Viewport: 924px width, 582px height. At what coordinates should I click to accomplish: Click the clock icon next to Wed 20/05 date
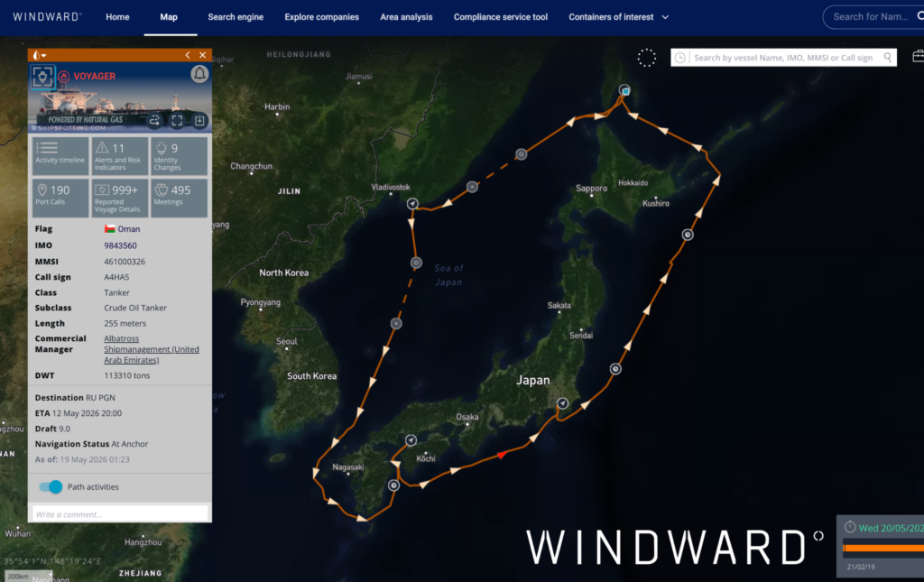coord(850,527)
